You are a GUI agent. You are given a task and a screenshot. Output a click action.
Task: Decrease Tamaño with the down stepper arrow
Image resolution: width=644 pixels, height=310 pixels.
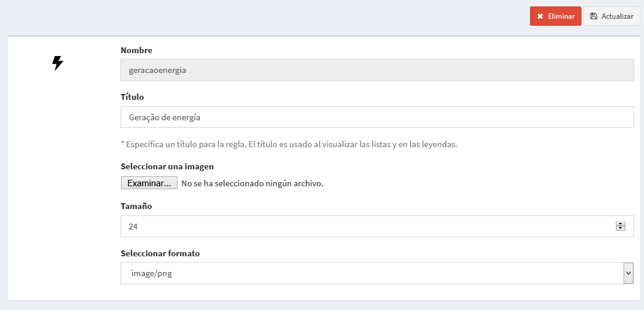tap(620, 228)
